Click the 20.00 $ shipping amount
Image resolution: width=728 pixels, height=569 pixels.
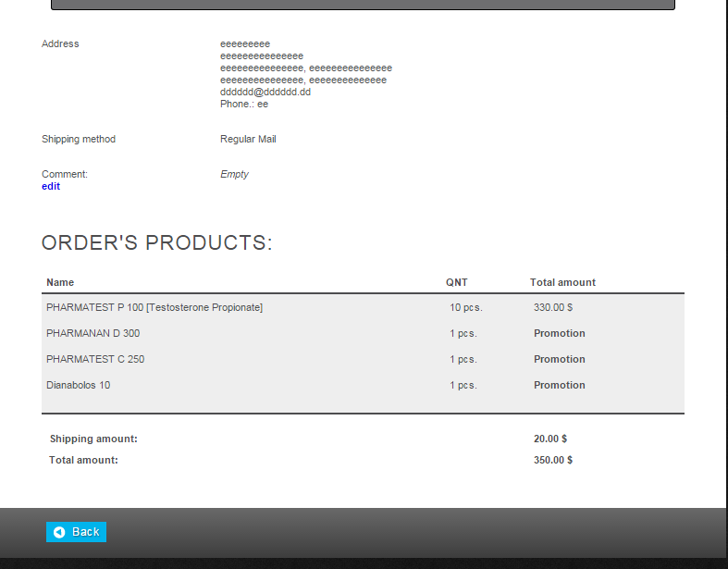[x=550, y=439]
